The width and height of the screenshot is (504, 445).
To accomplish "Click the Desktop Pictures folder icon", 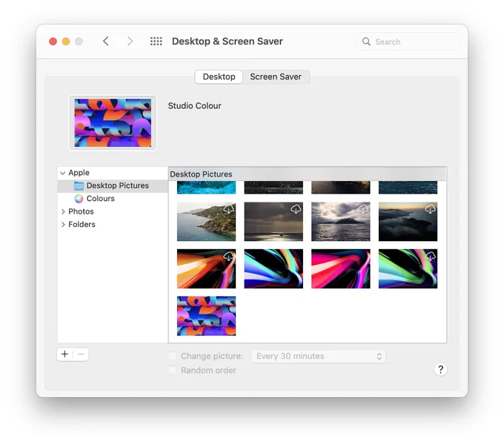I will (79, 186).
